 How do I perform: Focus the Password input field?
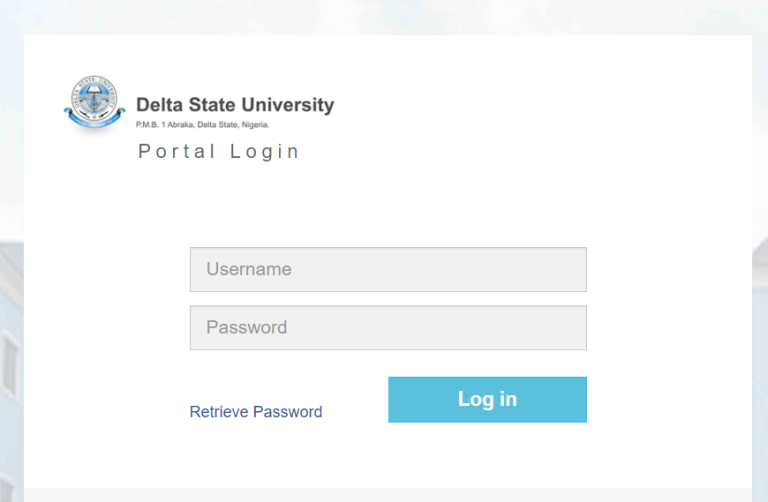pyautogui.click(x=388, y=327)
